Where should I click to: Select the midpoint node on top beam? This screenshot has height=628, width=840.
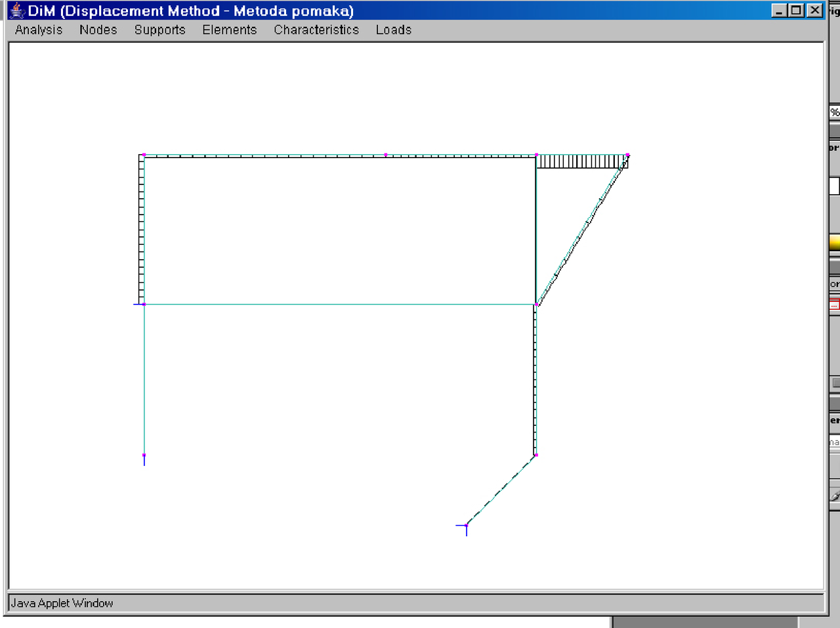coord(385,155)
